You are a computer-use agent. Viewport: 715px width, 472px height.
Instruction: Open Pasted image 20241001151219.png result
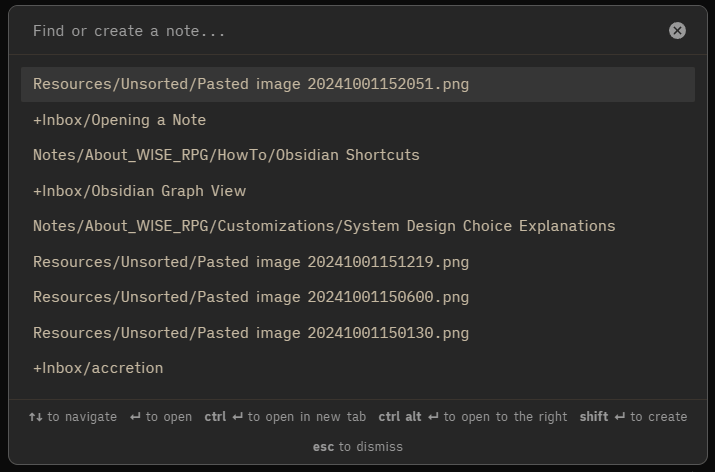tap(251, 262)
